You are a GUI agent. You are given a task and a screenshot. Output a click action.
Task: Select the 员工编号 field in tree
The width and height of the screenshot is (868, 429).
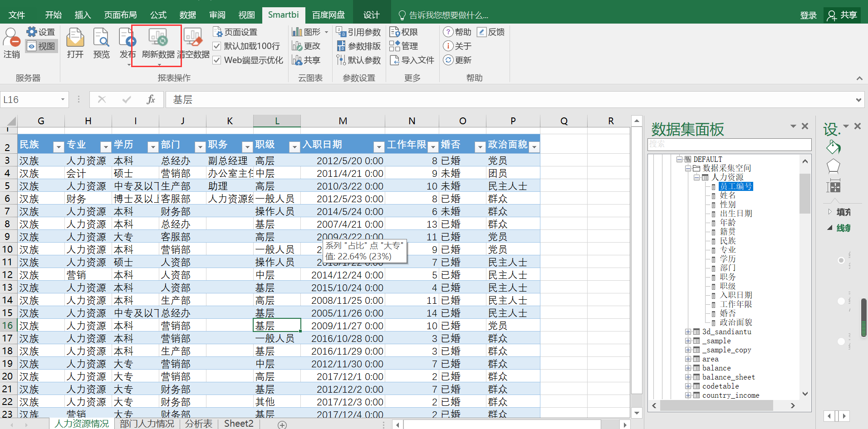736,186
